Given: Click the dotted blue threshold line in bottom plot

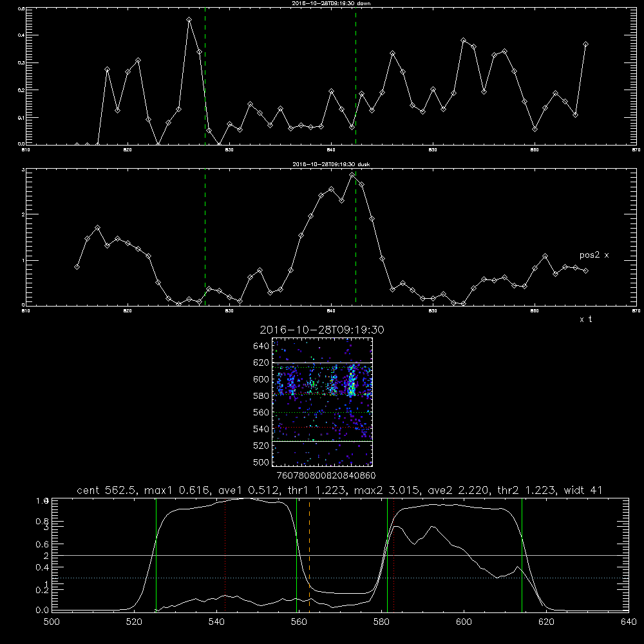Looking at the screenshot, I should point(340,578).
